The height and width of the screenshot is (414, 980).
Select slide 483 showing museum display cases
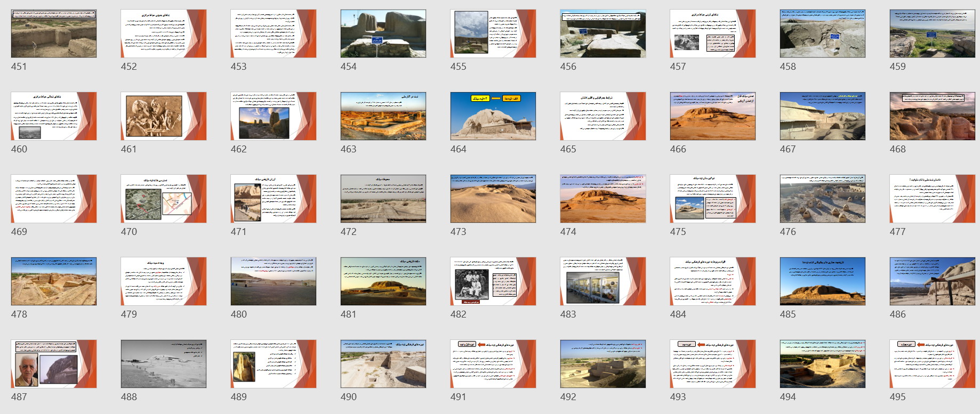click(x=603, y=281)
